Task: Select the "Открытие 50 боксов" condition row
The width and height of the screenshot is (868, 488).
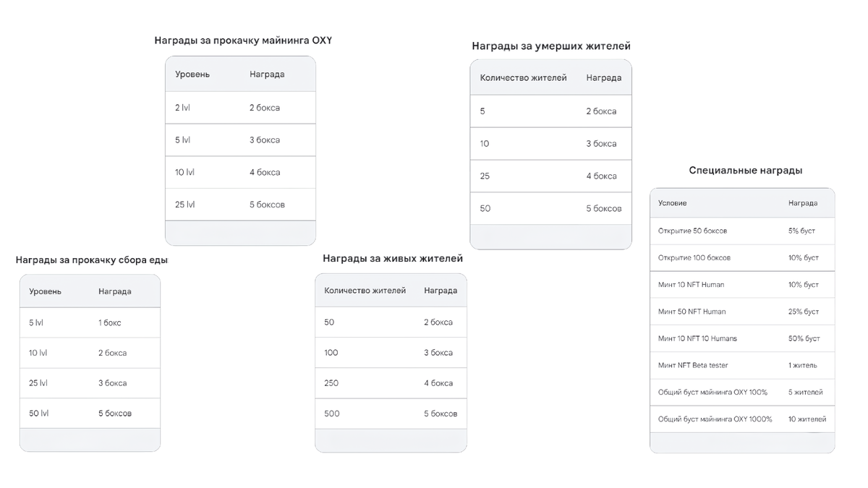Action: [x=742, y=231]
